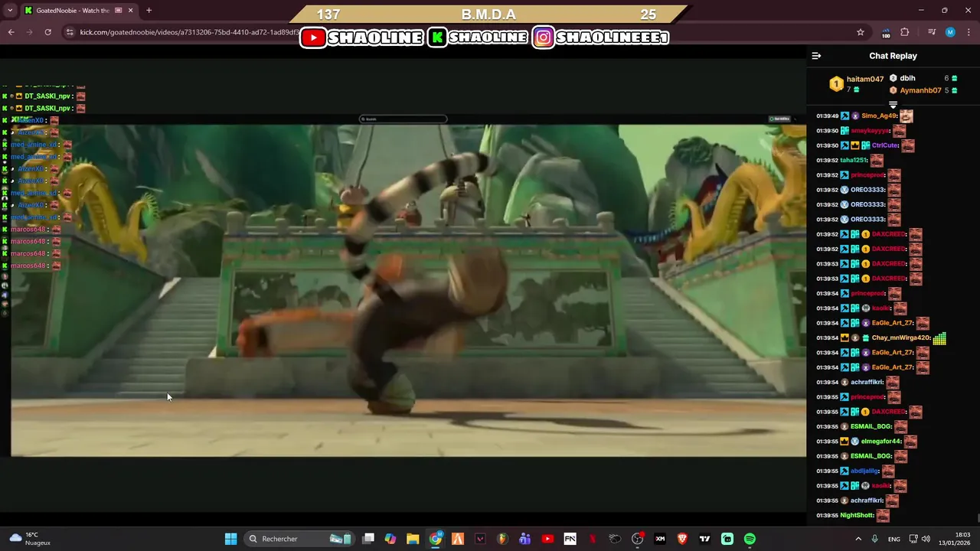Click username CtrlCute in chat
The width and height of the screenshot is (980, 551).
pyautogui.click(x=884, y=145)
